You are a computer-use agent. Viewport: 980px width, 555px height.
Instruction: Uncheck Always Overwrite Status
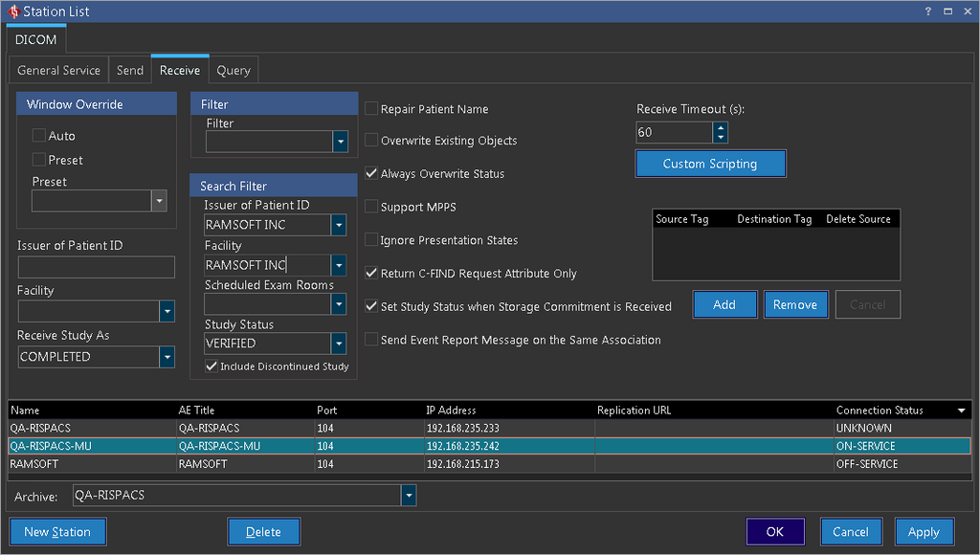(371, 174)
